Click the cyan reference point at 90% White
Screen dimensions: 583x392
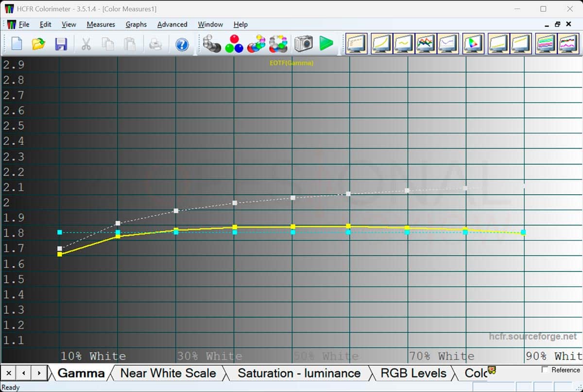point(523,232)
